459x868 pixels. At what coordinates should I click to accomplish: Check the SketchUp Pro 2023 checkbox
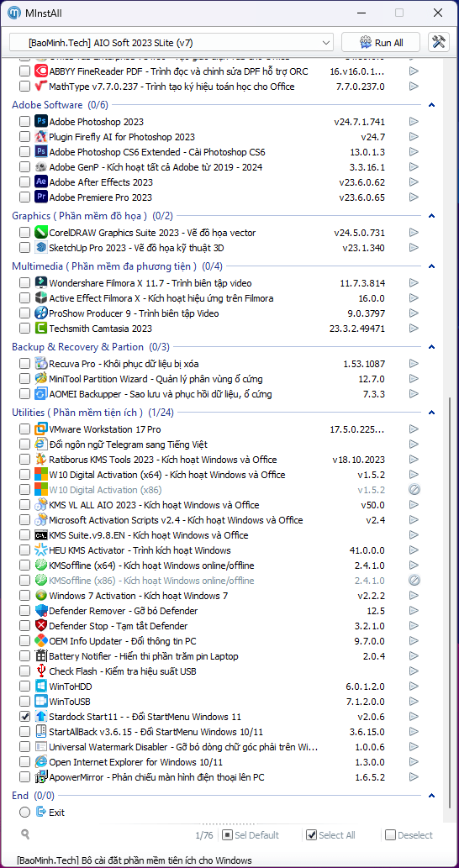(x=24, y=247)
